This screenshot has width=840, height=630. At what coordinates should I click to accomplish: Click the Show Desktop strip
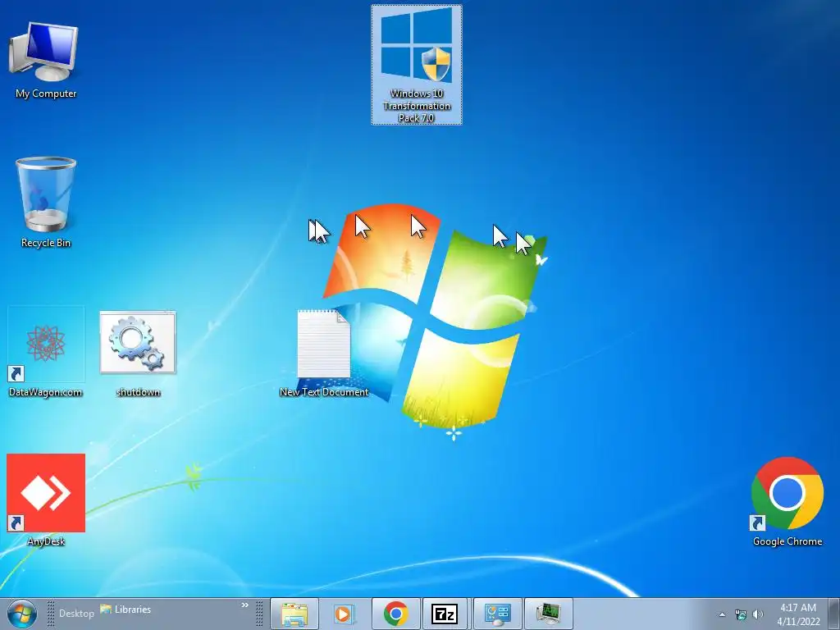tap(834, 614)
